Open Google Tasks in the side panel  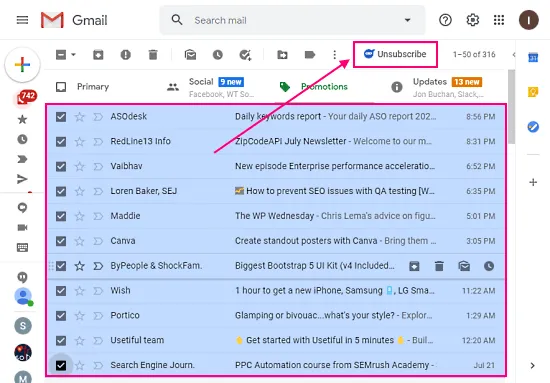point(533,127)
